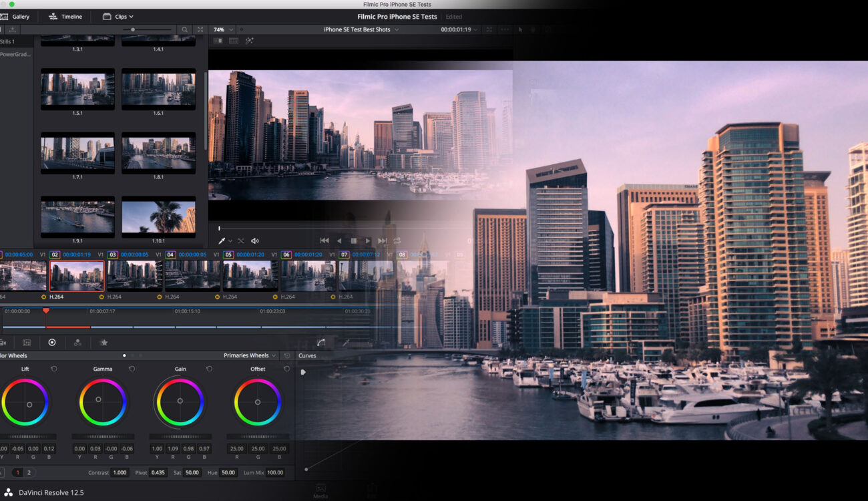
Task: Stop playback
Action: tap(354, 240)
